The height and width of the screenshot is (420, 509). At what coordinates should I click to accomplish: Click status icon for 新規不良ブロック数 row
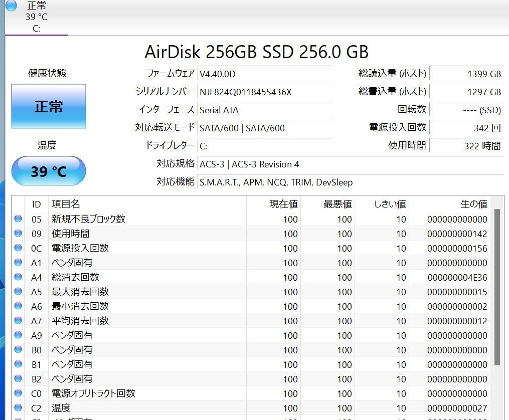click(19, 219)
